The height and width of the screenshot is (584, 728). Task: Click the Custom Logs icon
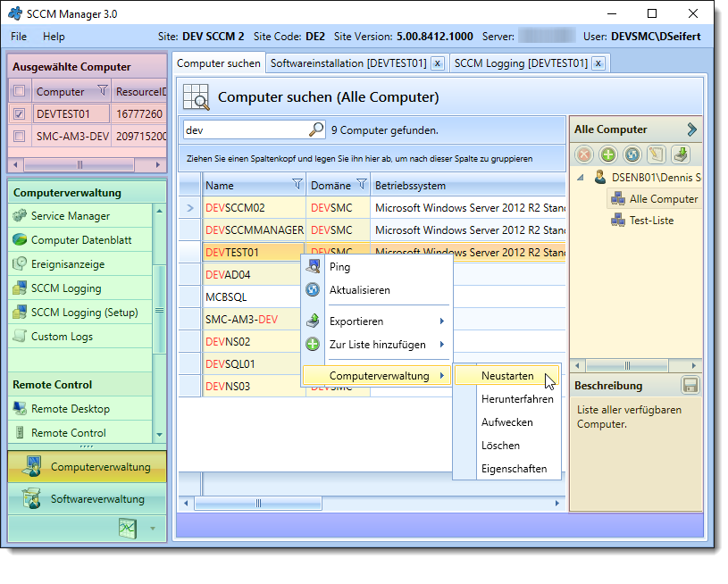tap(20, 336)
